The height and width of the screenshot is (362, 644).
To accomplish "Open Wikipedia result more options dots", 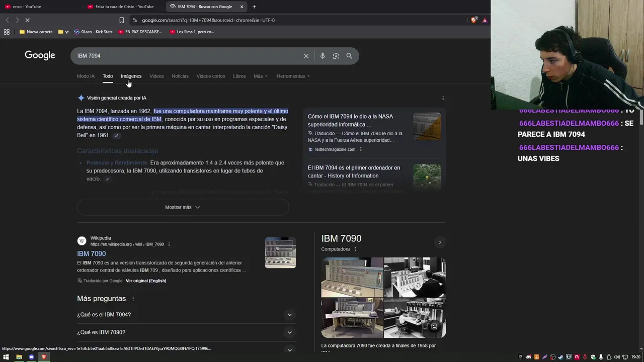I will [x=169, y=244].
